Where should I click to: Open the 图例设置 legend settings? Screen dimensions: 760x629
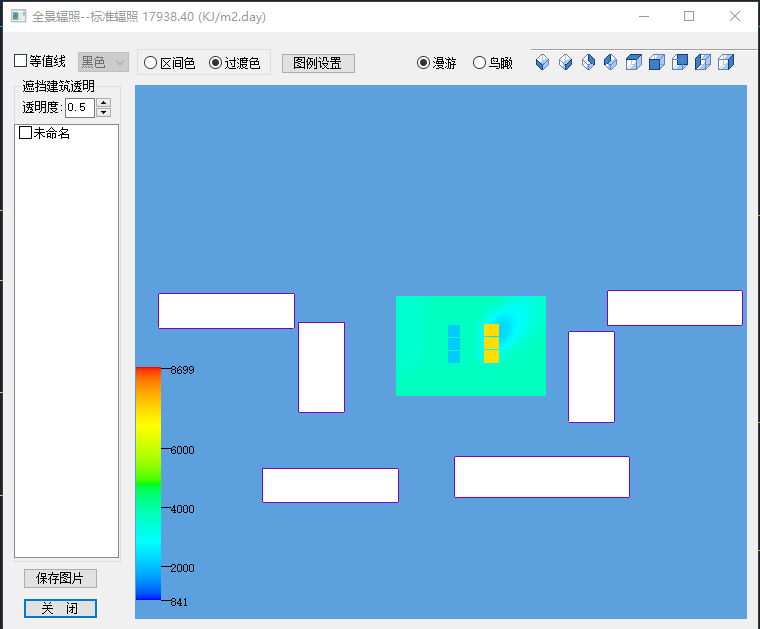(318, 63)
